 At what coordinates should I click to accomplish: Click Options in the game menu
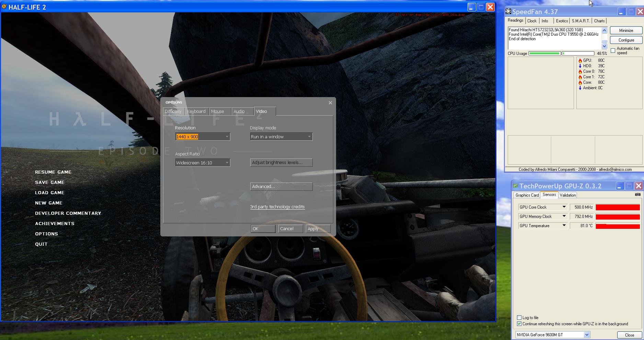click(46, 234)
